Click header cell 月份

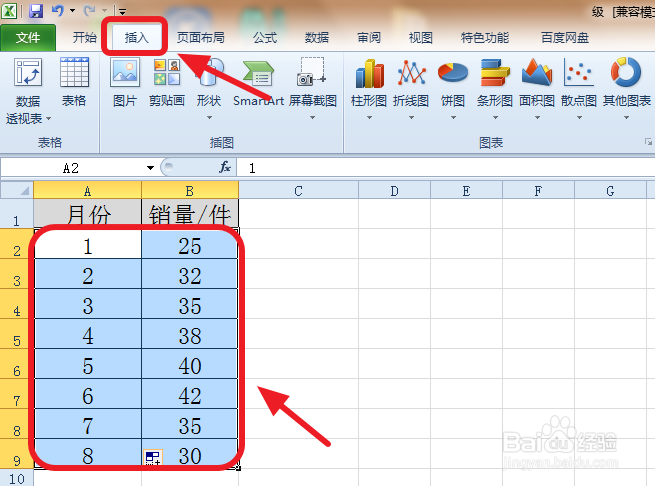click(x=87, y=214)
